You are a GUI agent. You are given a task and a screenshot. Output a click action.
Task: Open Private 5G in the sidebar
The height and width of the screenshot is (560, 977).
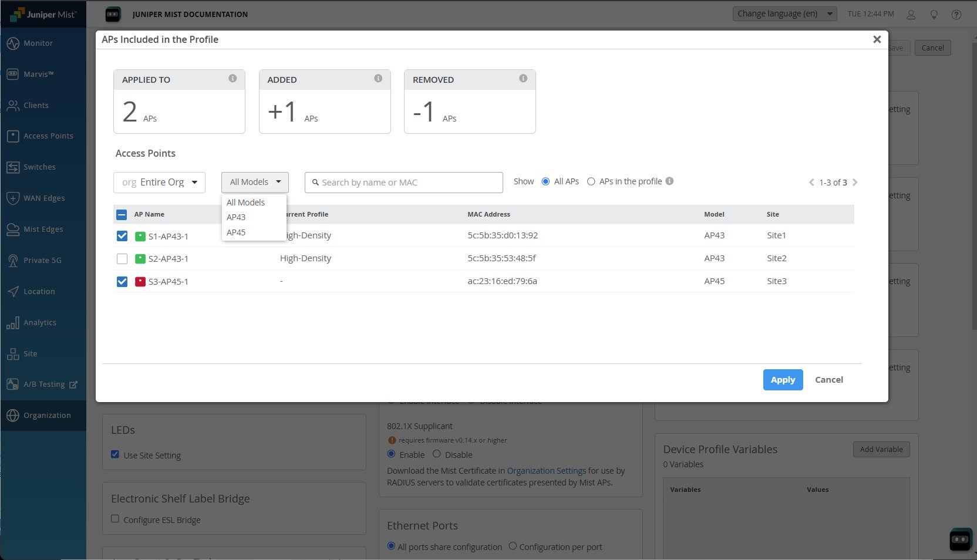pyautogui.click(x=43, y=260)
